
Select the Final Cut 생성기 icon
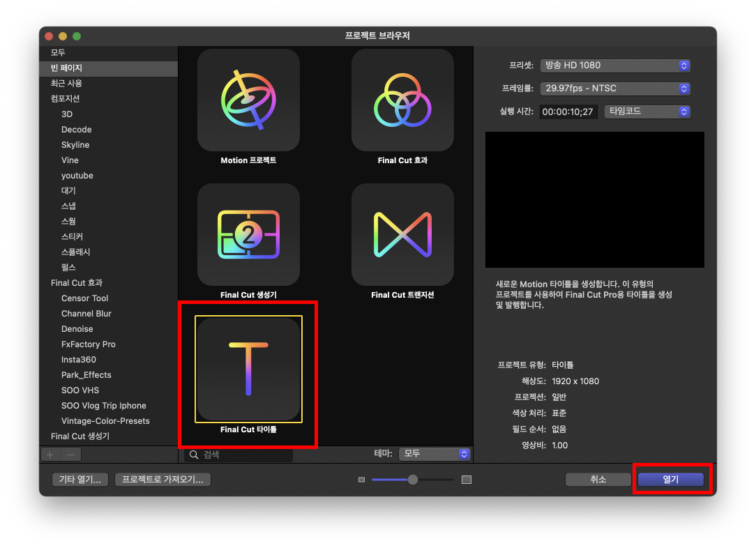tap(248, 235)
